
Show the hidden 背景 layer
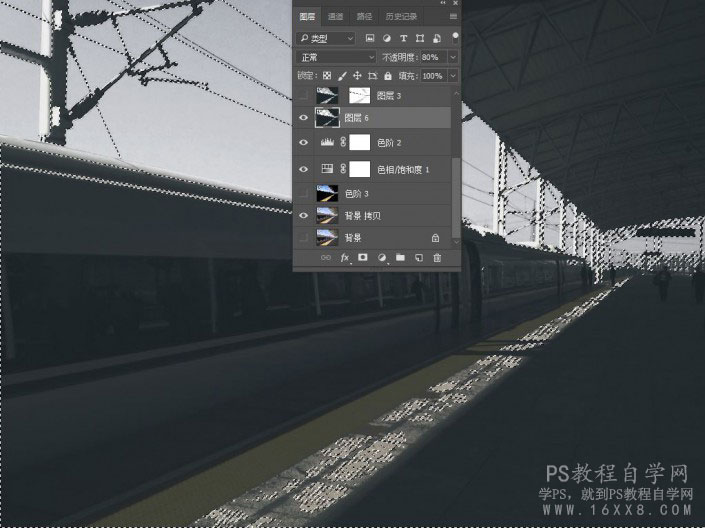(303, 237)
